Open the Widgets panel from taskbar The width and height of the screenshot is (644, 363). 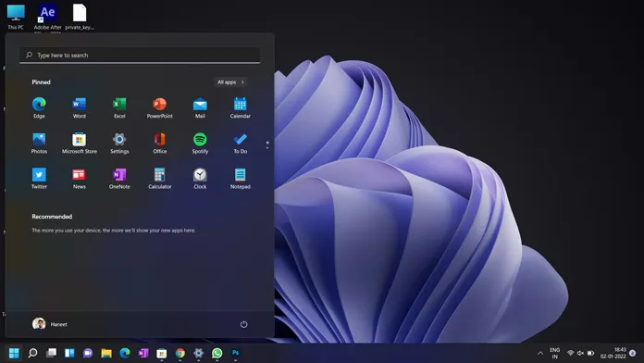(x=69, y=353)
